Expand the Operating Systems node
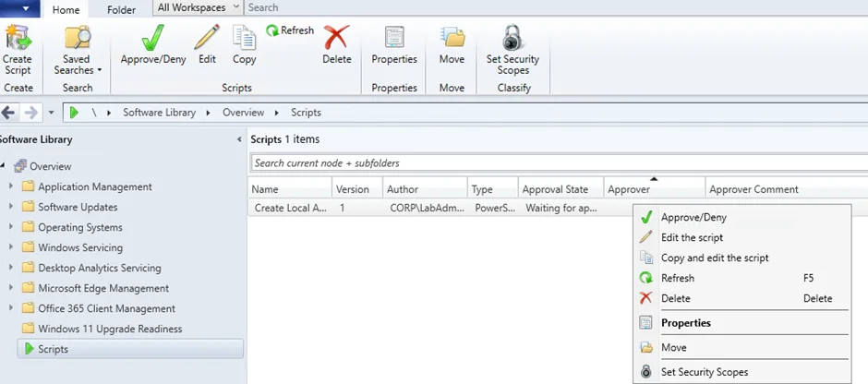 click(12, 227)
